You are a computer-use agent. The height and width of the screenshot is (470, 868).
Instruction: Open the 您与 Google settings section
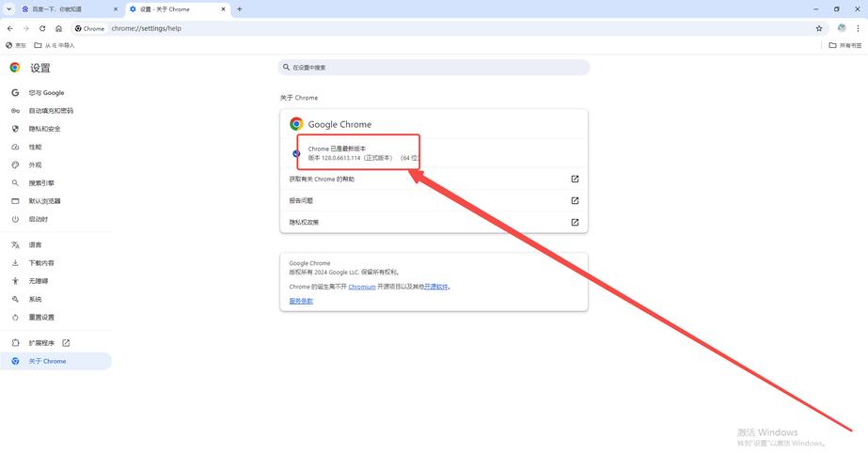click(x=55, y=92)
